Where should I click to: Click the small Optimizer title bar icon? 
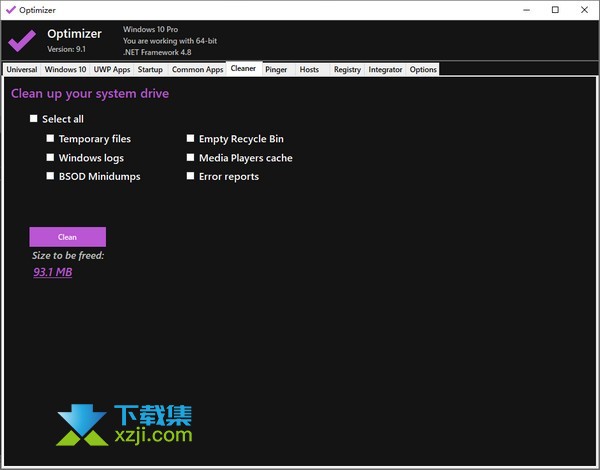click(x=11, y=10)
